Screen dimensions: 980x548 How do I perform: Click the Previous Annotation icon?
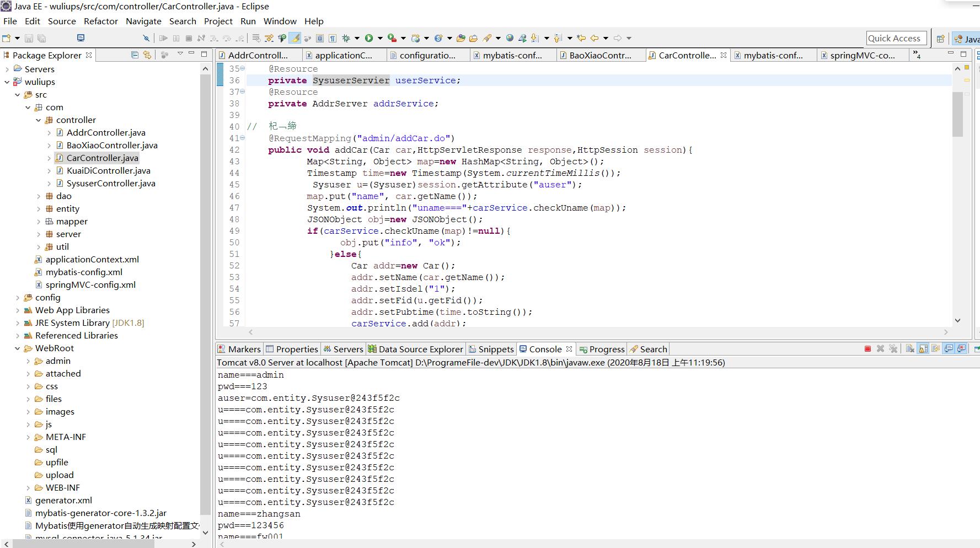(x=558, y=38)
